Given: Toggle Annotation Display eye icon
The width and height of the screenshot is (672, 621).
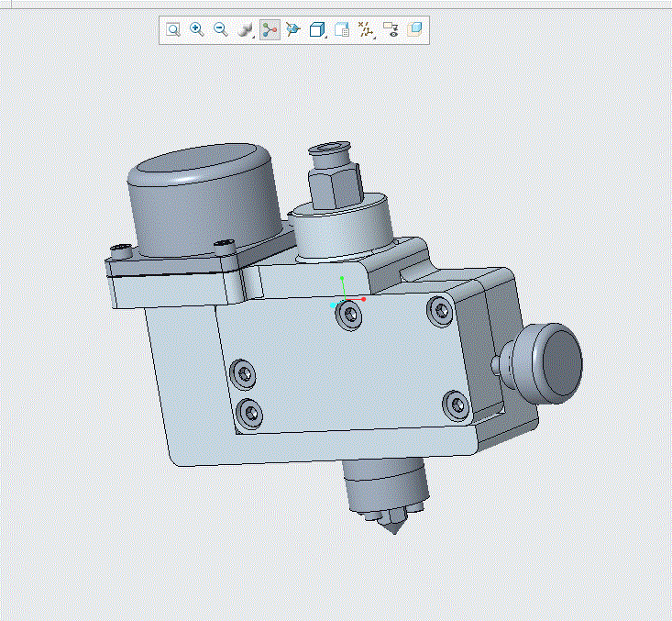Looking at the screenshot, I should 391,29.
